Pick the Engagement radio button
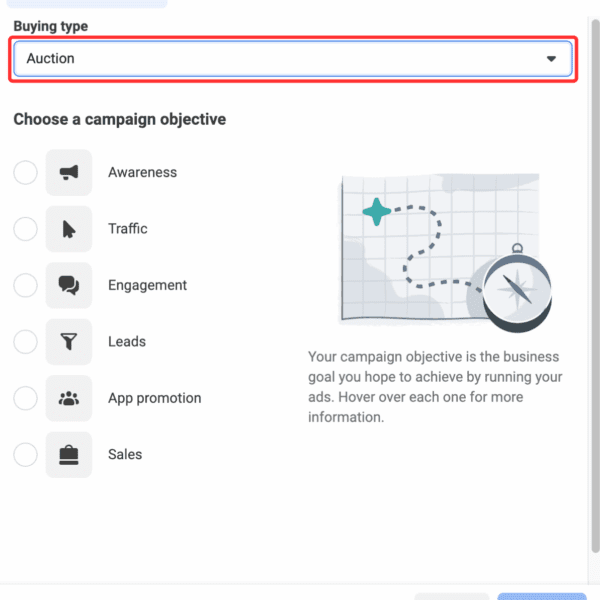 [25, 286]
